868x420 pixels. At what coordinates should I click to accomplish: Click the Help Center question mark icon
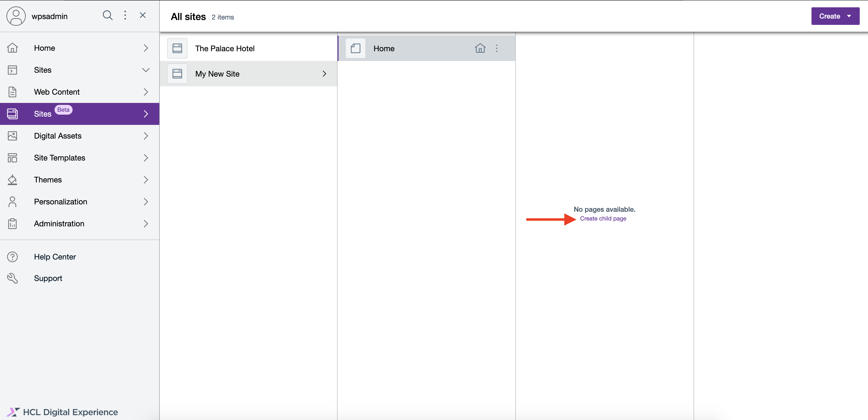12,257
